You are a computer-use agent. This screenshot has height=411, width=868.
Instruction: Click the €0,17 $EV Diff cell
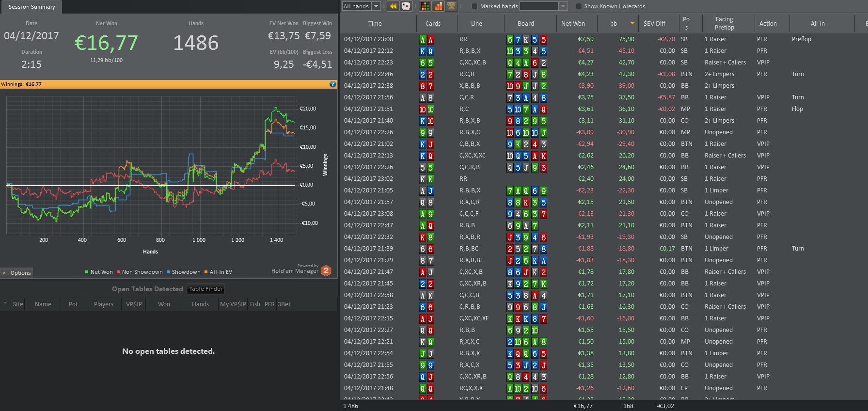[x=667, y=249]
